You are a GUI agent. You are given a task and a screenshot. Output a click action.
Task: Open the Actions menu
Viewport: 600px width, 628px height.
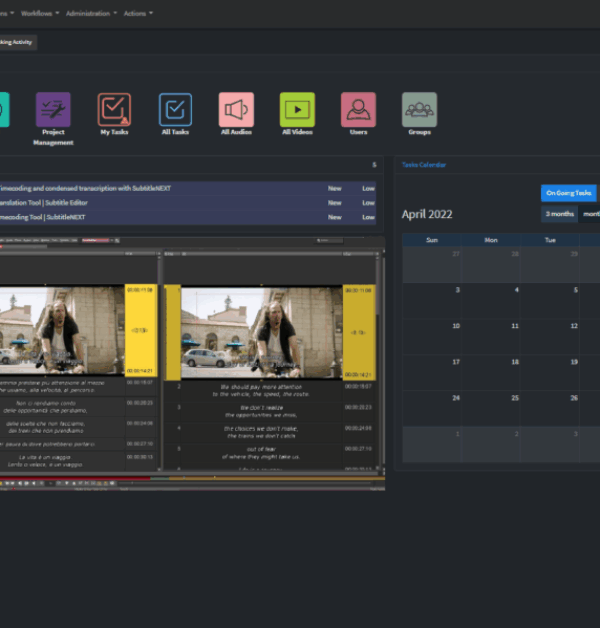click(138, 13)
